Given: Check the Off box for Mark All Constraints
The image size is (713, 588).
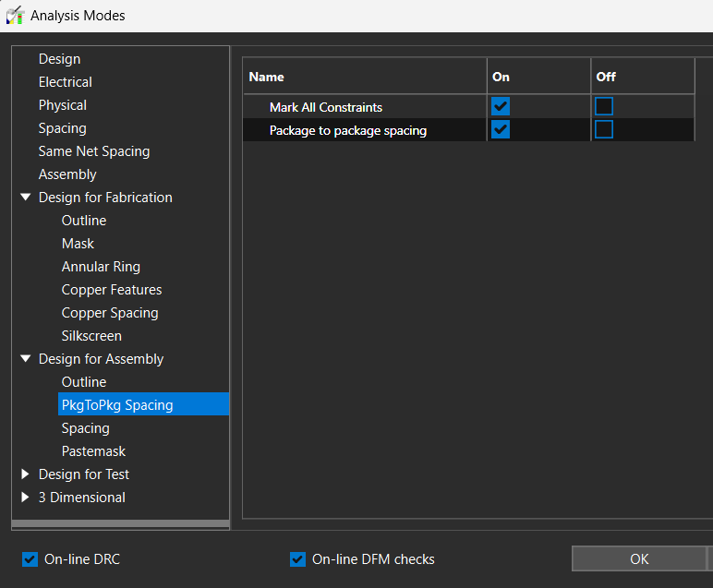Looking at the screenshot, I should (x=604, y=106).
